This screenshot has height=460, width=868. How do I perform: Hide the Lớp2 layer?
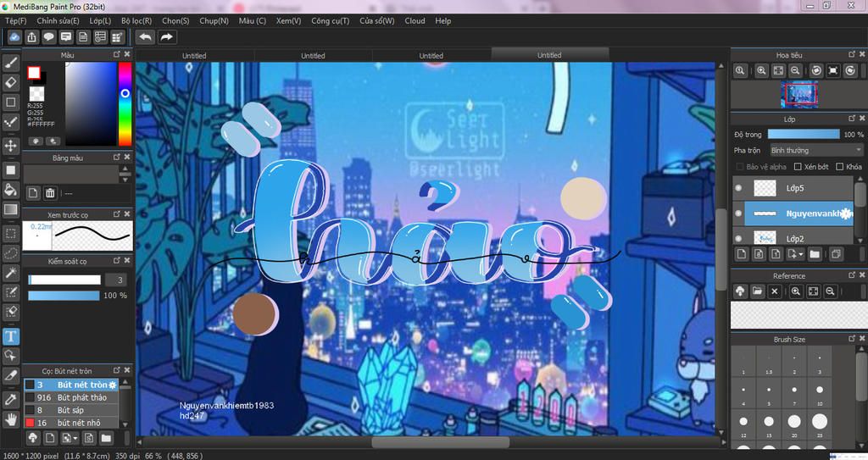(x=738, y=239)
